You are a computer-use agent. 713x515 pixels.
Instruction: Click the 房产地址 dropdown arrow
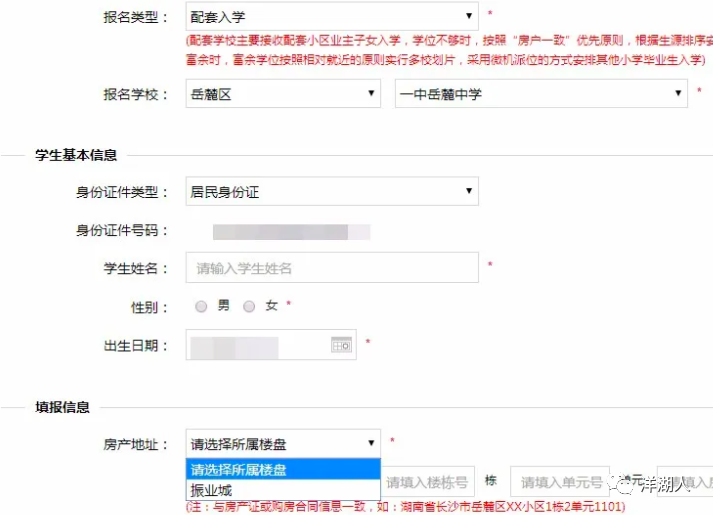(371, 443)
